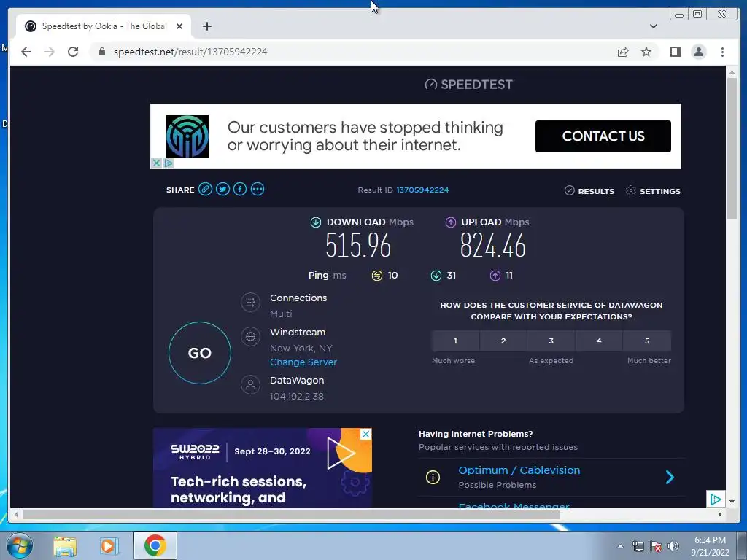Share this page from address bar
Viewport: 747px width, 560px height.
(x=623, y=52)
